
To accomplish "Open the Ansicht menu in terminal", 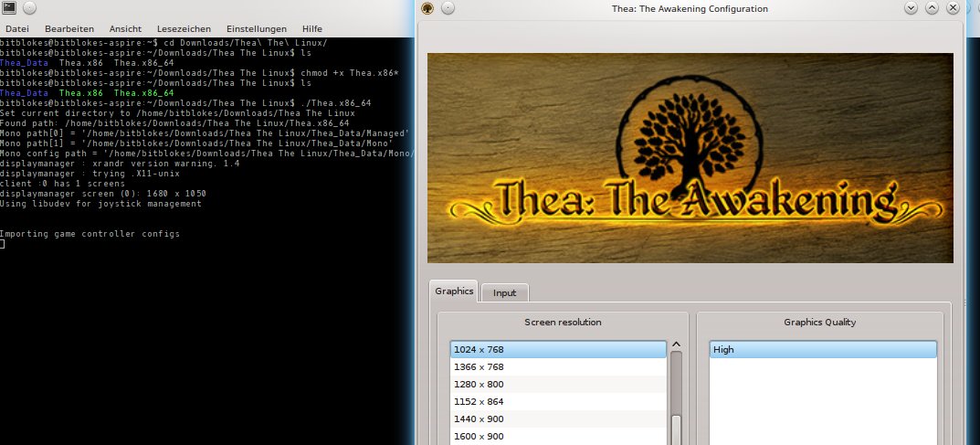I will pyautogui.click(x=126, y=28).
